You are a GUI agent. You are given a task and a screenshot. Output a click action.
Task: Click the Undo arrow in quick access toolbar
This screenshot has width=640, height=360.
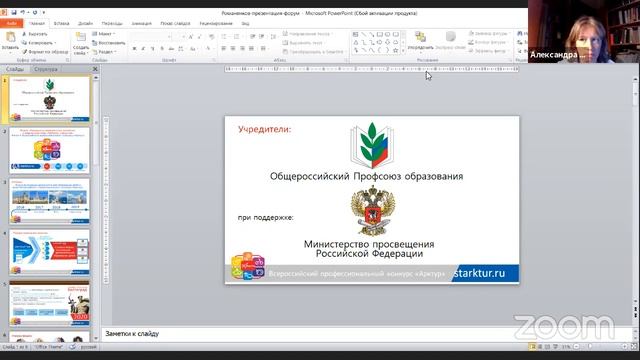23,13
